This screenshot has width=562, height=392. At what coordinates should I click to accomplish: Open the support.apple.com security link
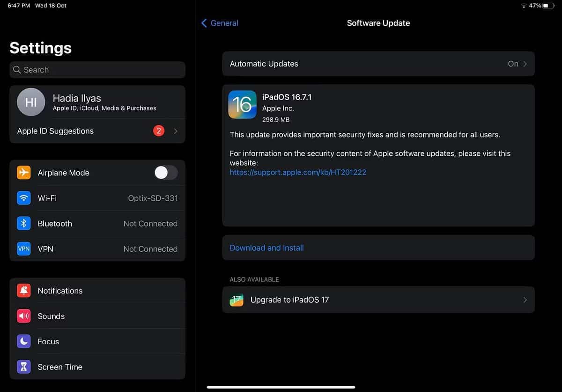(298, 172)
